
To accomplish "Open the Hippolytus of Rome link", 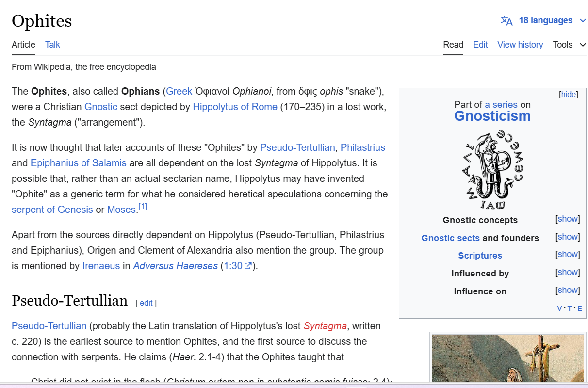I will click(235, 107).
